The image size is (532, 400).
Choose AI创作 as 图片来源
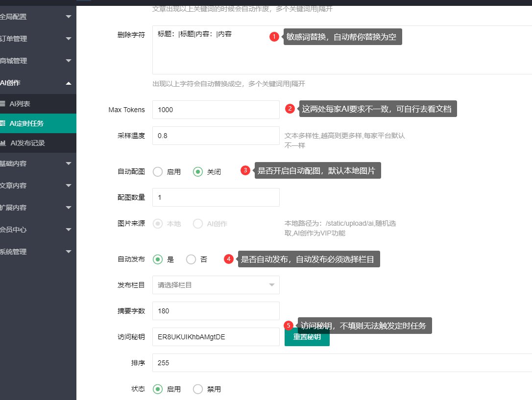(x=198, y=224)
